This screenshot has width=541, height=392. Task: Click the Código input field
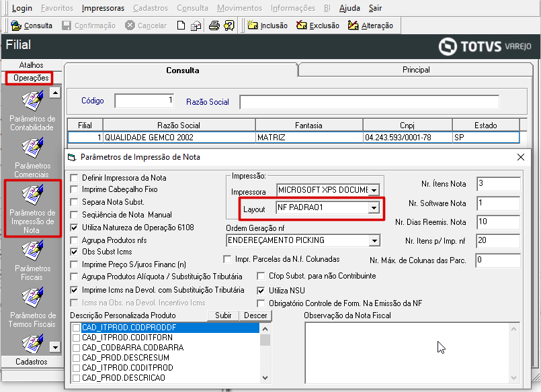144,101
